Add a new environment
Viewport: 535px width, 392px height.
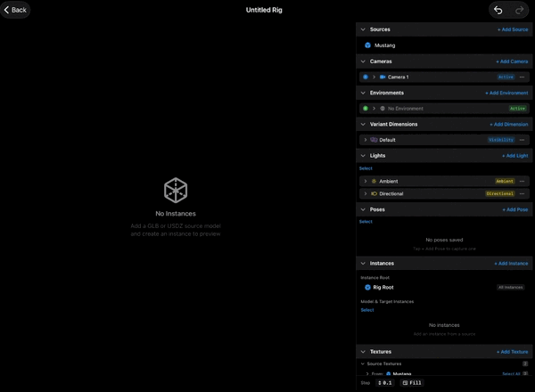point(506,93)
